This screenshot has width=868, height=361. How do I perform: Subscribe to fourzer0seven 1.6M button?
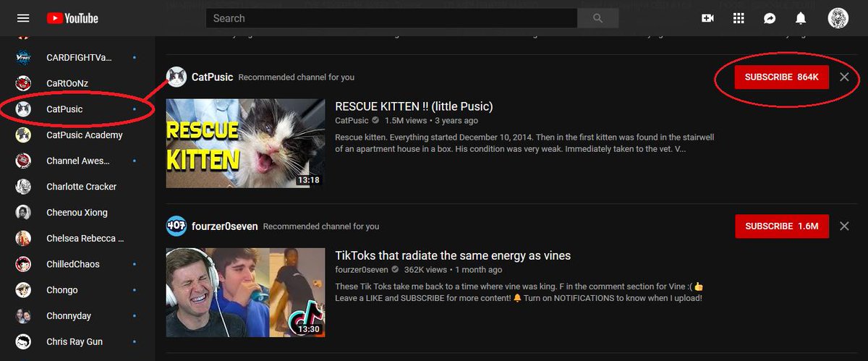(781, 226)
